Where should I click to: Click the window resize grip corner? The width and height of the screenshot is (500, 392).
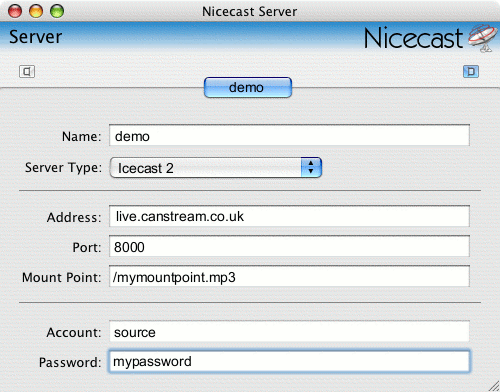[494, 386]
